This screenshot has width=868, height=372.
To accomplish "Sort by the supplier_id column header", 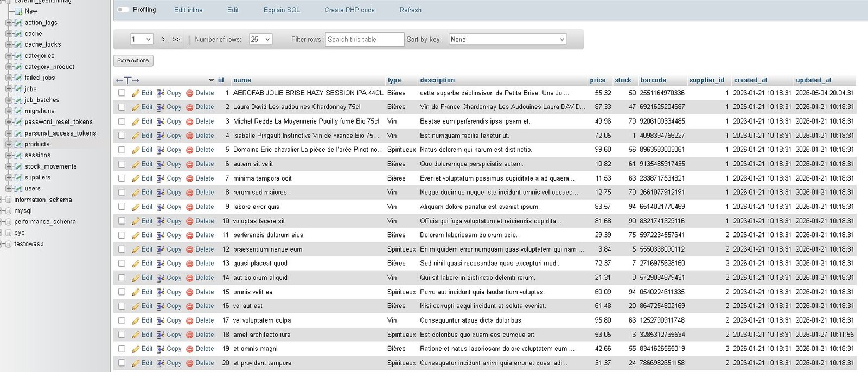I will [706, 80].
